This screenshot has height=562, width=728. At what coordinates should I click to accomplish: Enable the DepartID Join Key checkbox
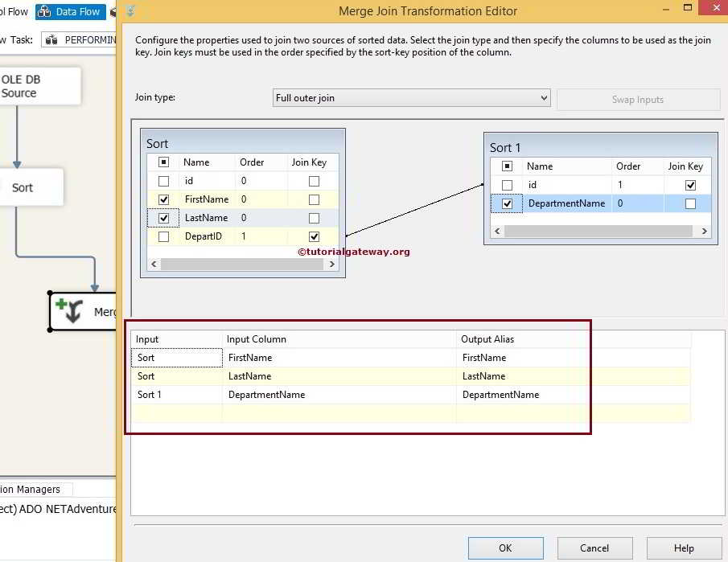(x=314, y=236)
